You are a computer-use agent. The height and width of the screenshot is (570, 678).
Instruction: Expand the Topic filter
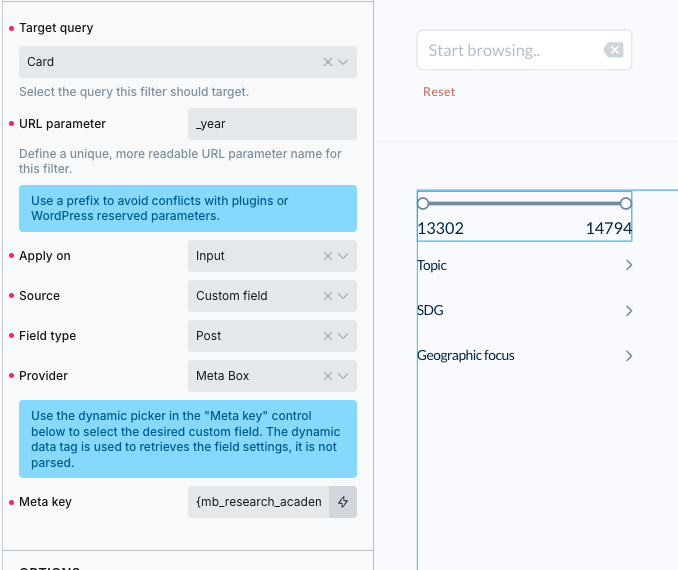click(x=628, y=266)
